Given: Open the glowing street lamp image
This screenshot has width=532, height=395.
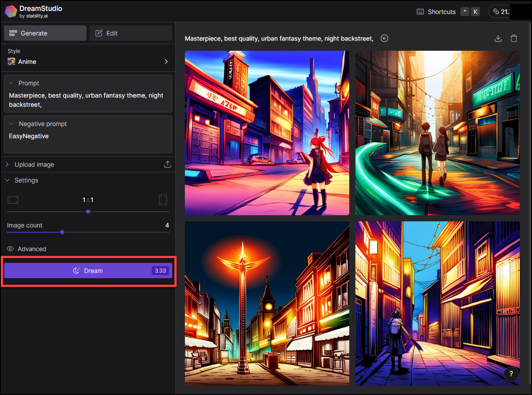Looking at the screenshot, I should coord(267,304).
